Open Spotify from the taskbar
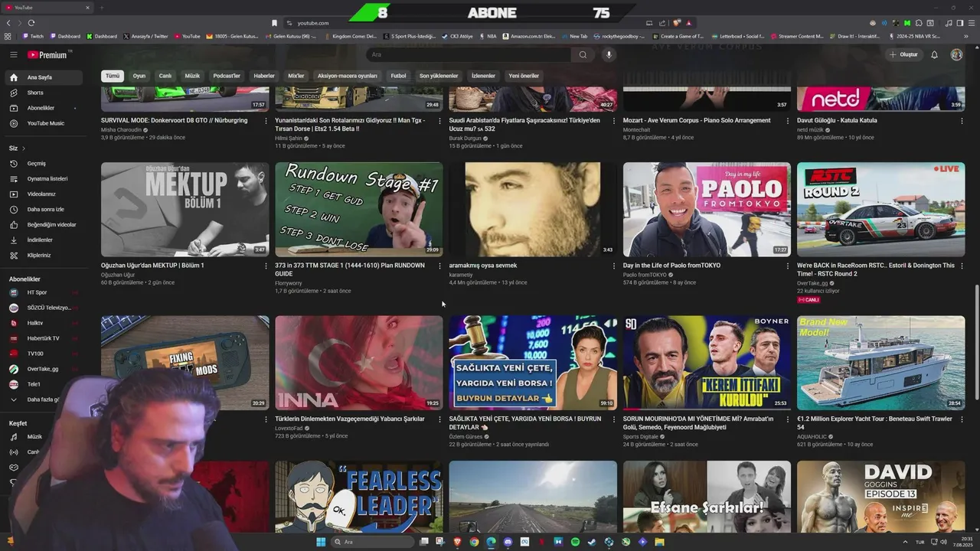The height and width of the screenshot is (551, 980). tap(575, 542)
